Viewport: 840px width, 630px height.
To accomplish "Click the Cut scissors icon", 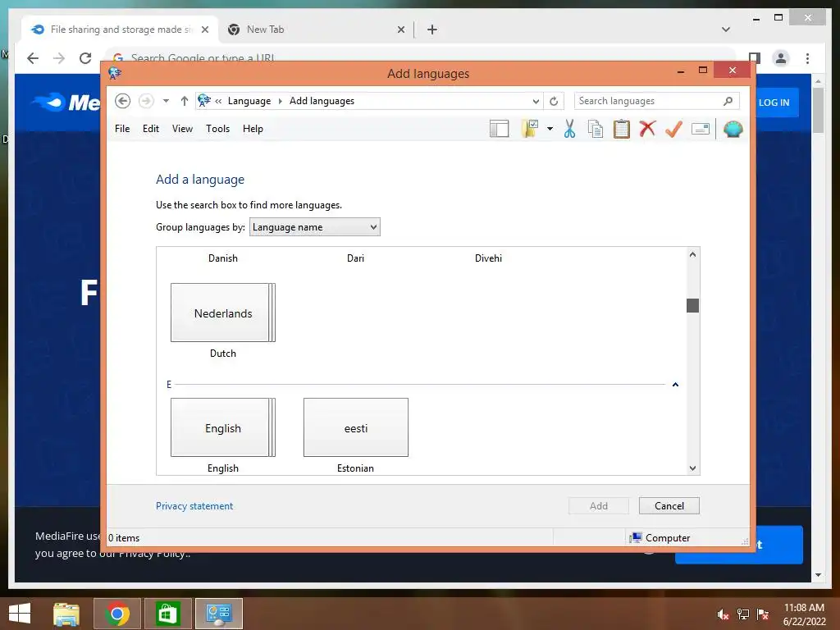I will tap(569, 129).
